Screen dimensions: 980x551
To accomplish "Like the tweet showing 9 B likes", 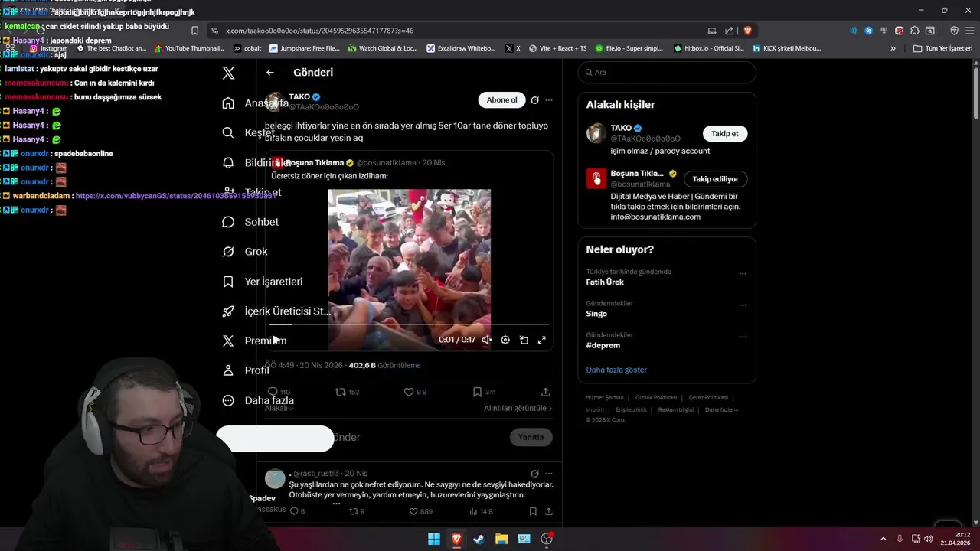I will click(x=415, y=392).
